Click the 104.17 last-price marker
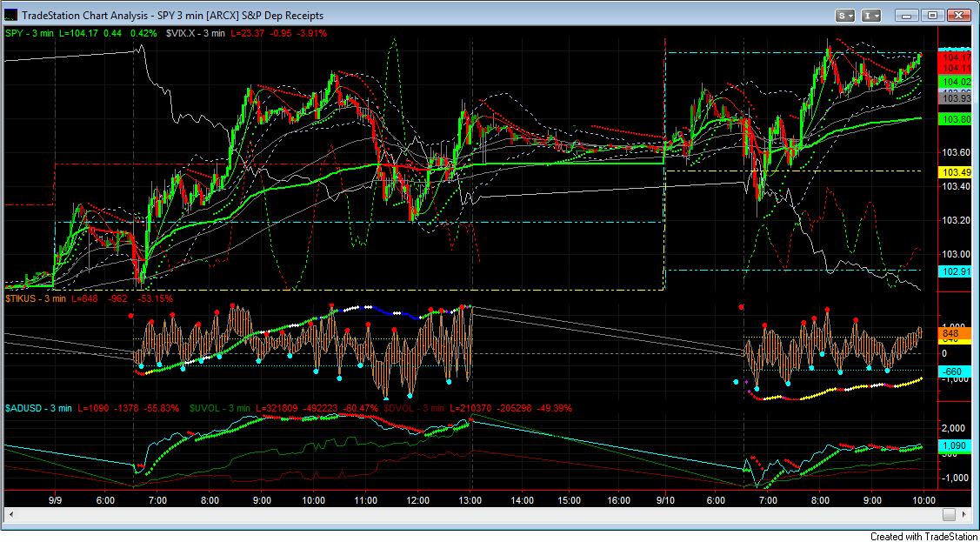The width and height of the screenshot is (980, 542). [953, 58]
